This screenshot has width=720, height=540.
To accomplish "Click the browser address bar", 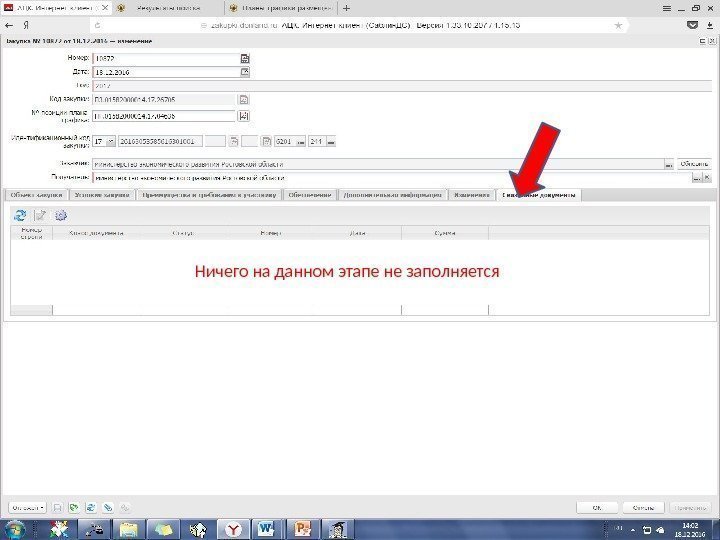I will [x=358, y=26].
